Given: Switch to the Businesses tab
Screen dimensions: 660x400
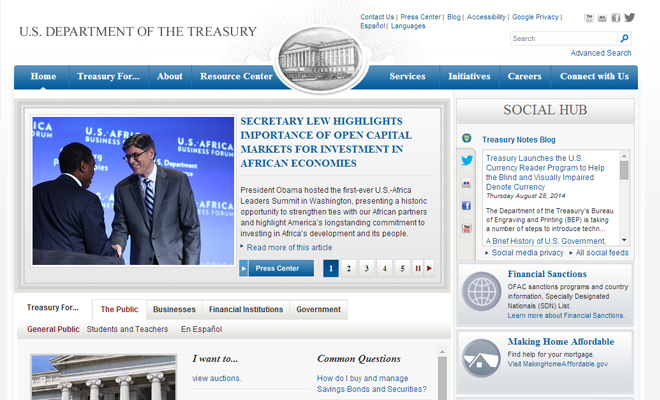Looking at the screenshot, I should pyautogui.click(x=174, y=309).
